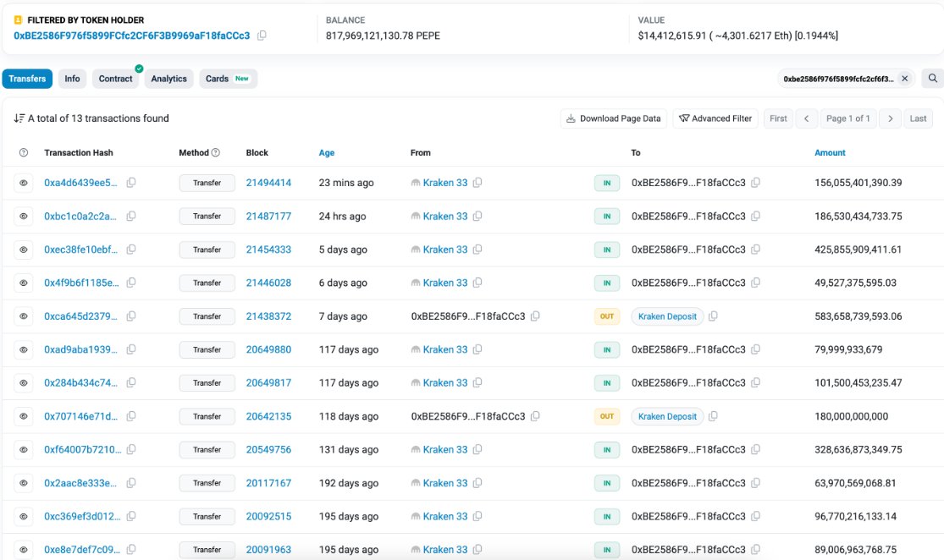Screen dimensions: 944x560
Task: Go to next page with right chevron
Action: pyautogui.click(x=889, y=118)
